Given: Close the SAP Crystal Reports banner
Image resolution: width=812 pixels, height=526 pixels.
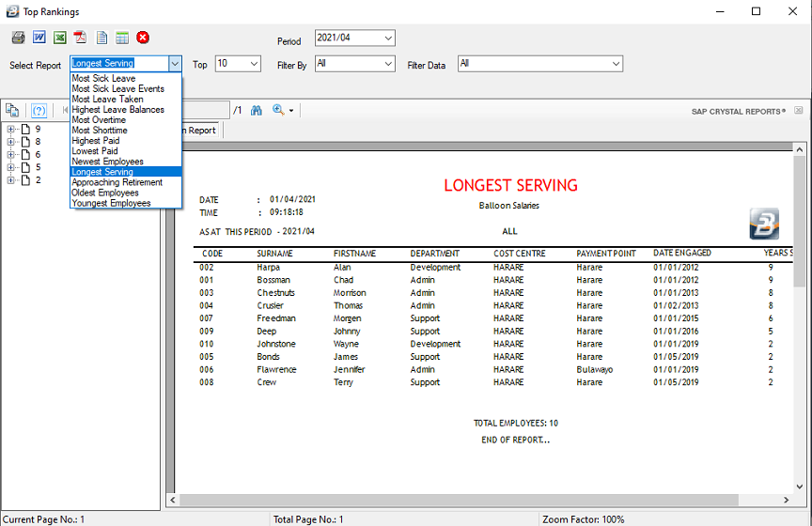Looking at the screenshot, I should point(799,111).
